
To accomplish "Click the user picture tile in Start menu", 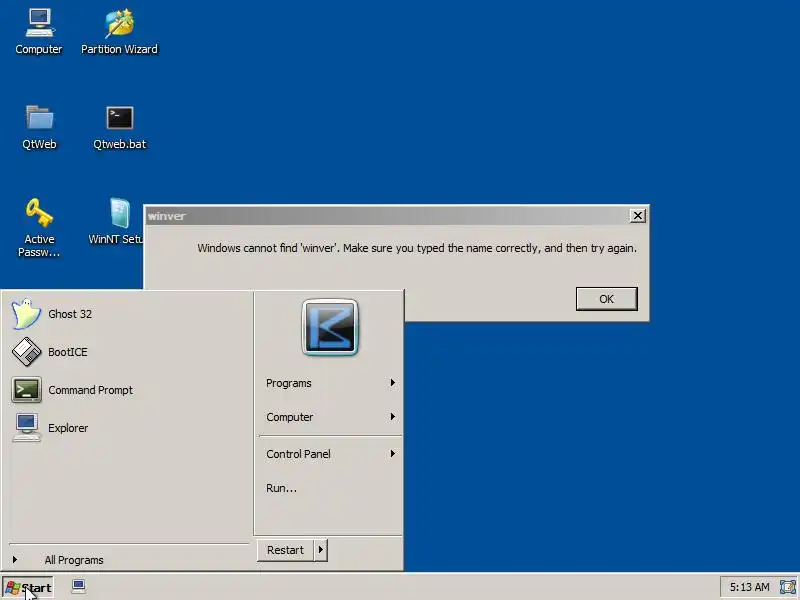I will pyautogui.click(x=330, y=327).
